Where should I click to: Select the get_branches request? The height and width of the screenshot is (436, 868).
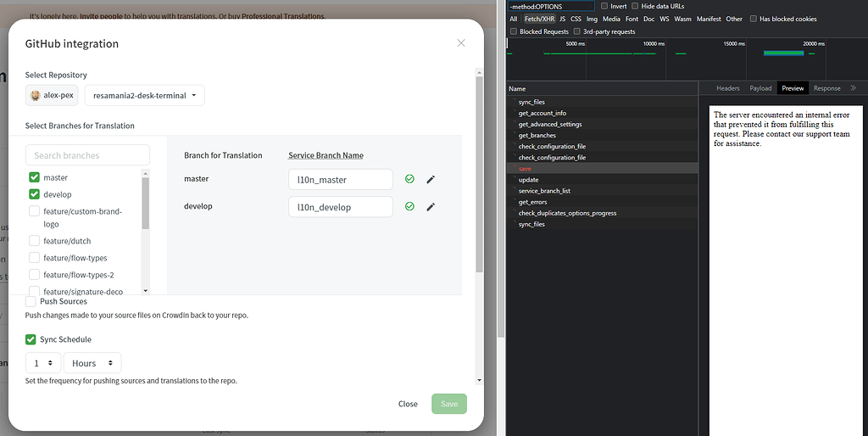tap(602, 135)
